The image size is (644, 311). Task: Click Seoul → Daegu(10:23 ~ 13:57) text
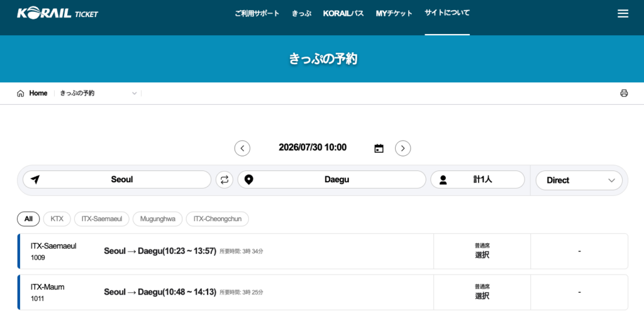[x=160, y=251]
